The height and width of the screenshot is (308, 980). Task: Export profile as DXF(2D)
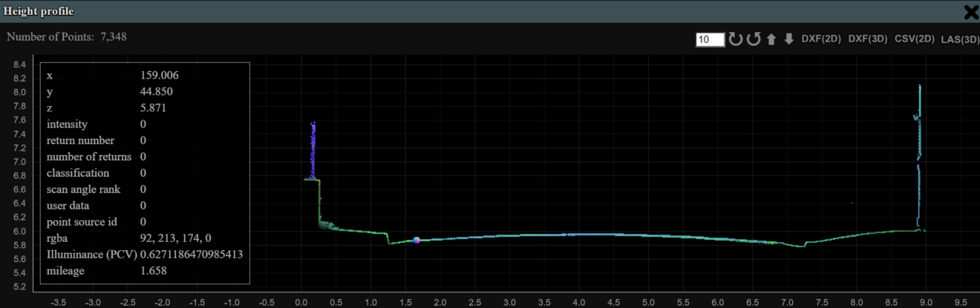[821, 39]
